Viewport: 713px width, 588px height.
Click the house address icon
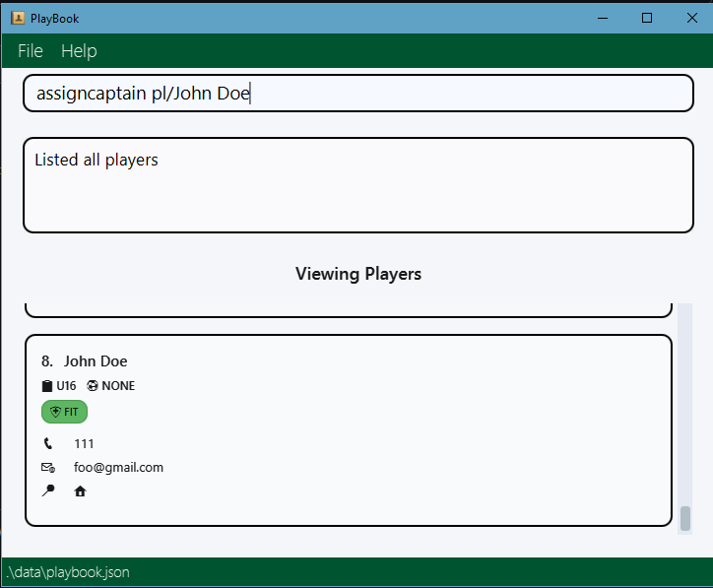coord(80,491)
